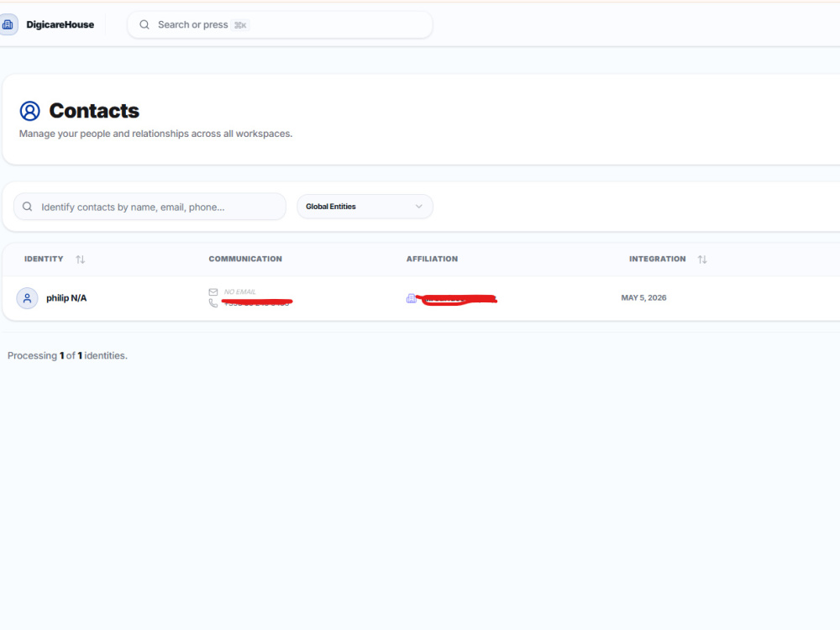This screenshot has height=630, width=840.
Task: Open the Global Entities dropdown
Action: 365,207
